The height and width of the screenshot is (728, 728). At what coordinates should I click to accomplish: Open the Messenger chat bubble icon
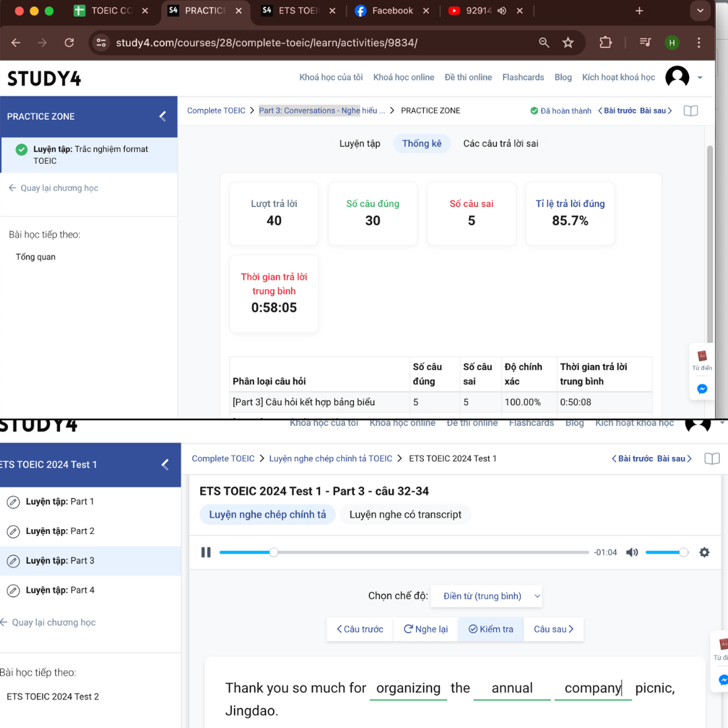702,389
